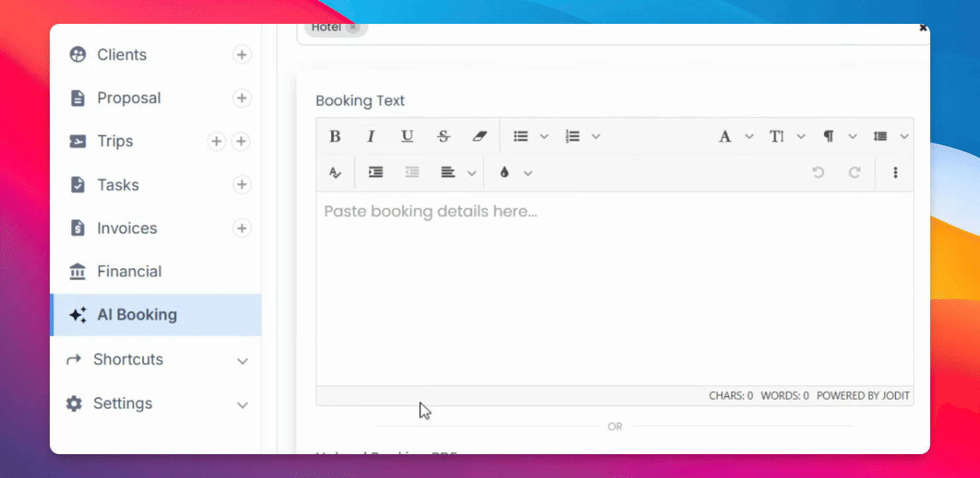Screen dimensions: 980x478
Task: Toggle Underline formatting in the editor
Action: click(x=407, y=136)
